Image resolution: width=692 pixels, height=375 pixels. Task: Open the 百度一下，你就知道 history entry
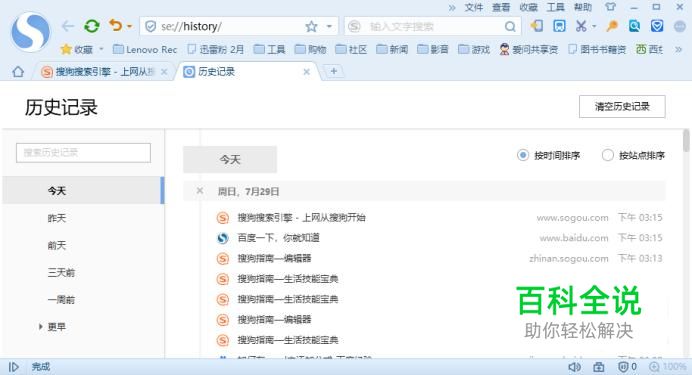tap(278, 238)
